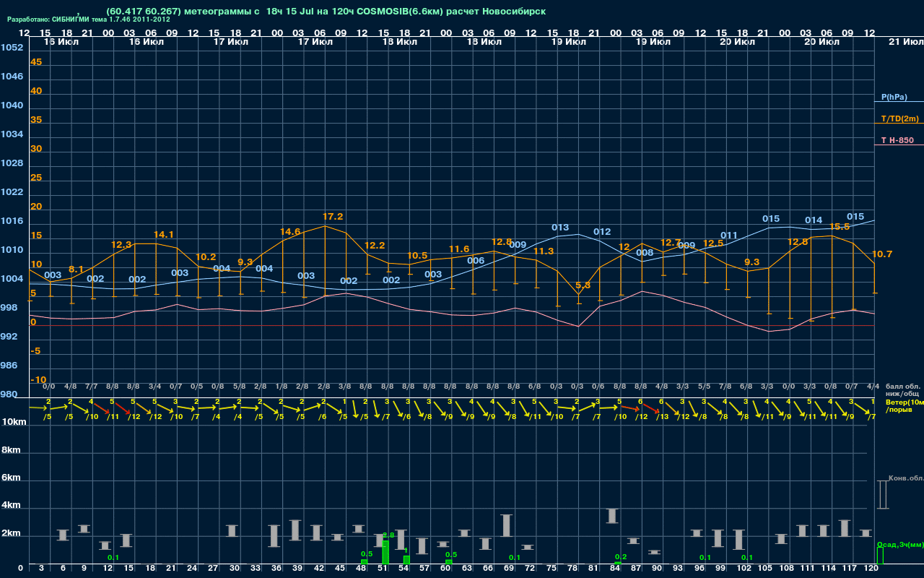The width and height of the screenshot is (924, 578).
Task: Click the temperature label 10.5
Action: (417, 255)
